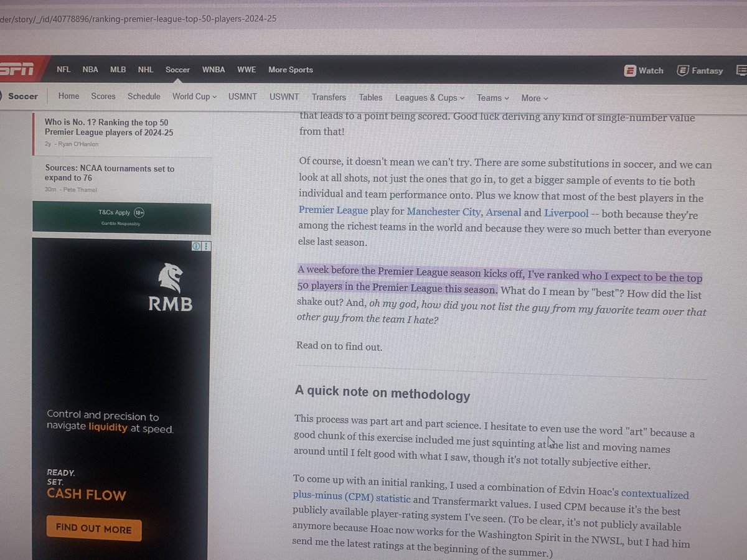
Task: Open the WNBA section
Action: click(x=214, y=70)
